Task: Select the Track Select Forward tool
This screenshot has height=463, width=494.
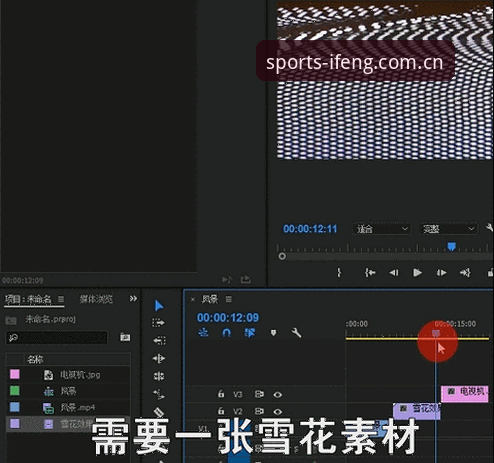Action: [x=159, y=323]
